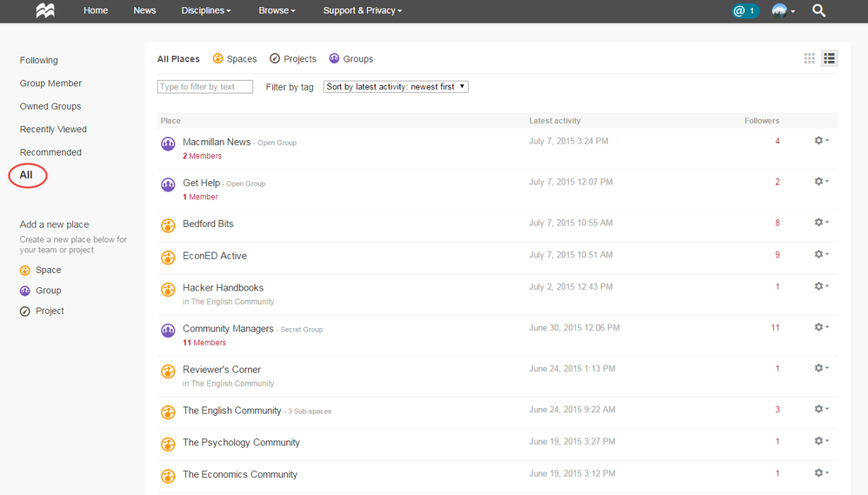Show Recommended places
This screenshot has width=868, height=495.
pyautogui.click(x=50, y=152)
